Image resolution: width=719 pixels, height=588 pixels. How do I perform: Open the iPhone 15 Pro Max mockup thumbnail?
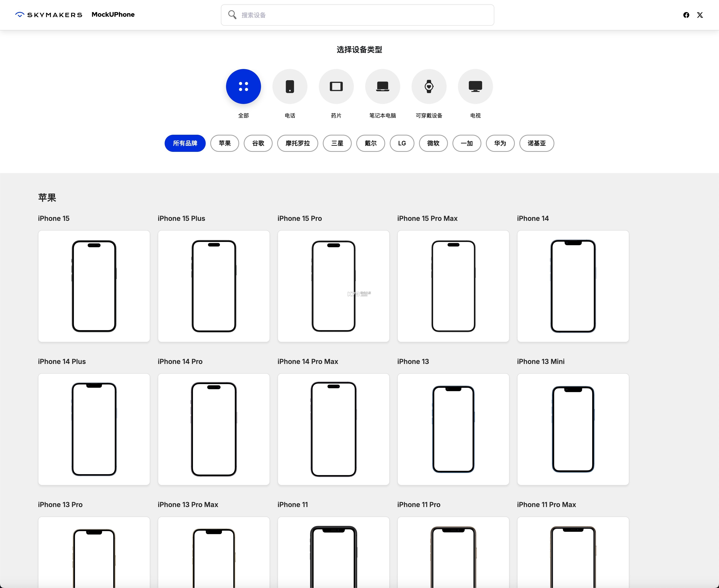pyautogui.click(x=453, y=286)
